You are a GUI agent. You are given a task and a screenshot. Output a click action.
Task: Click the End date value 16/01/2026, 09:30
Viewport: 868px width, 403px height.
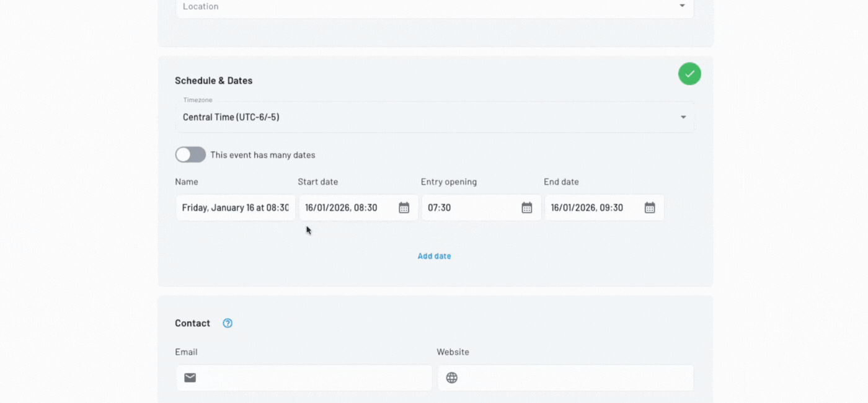(x=587, y=208)
